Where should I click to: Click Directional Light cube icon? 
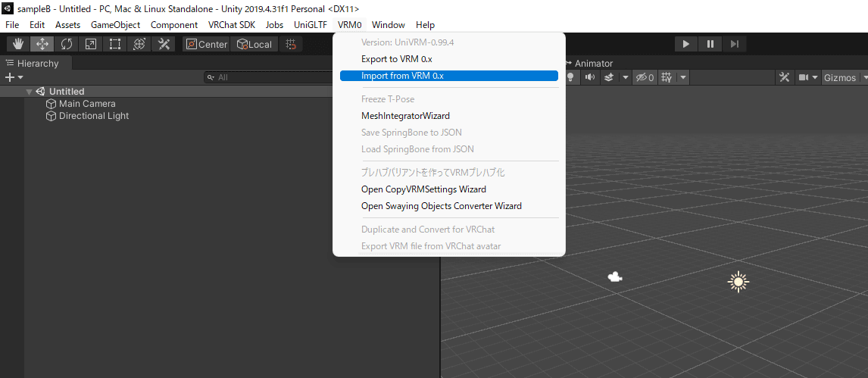pos(51,116)
